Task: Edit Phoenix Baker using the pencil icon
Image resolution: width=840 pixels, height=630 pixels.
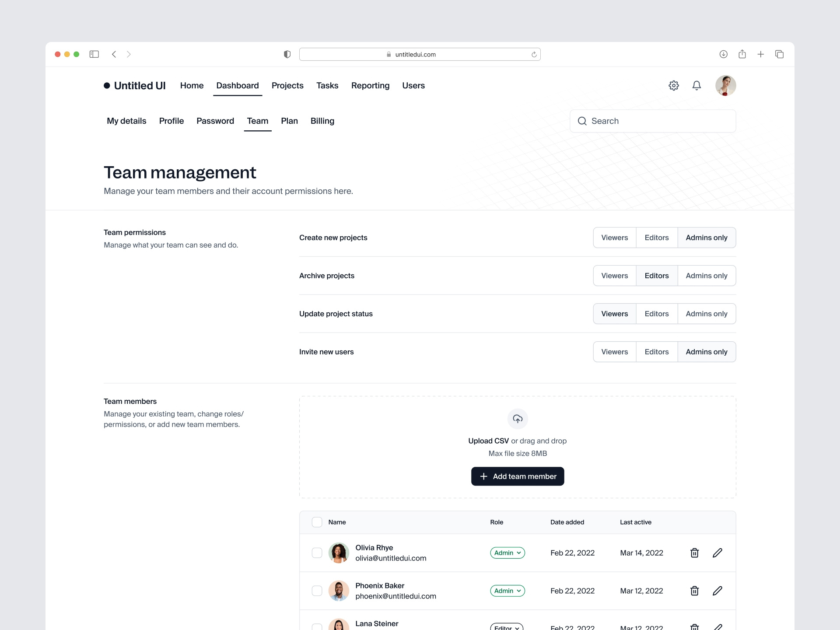Action: 717,591
